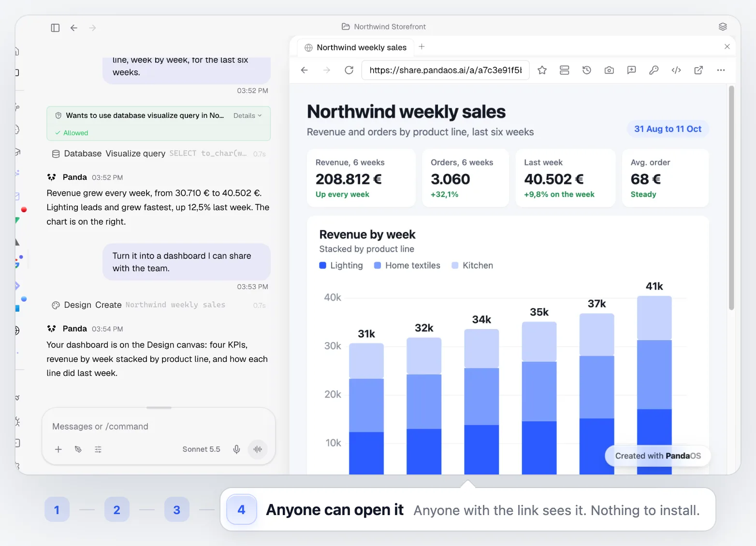
Task: Open the key icon in browser toolbar
Action: pyautogui.click(x=654, y=70)
